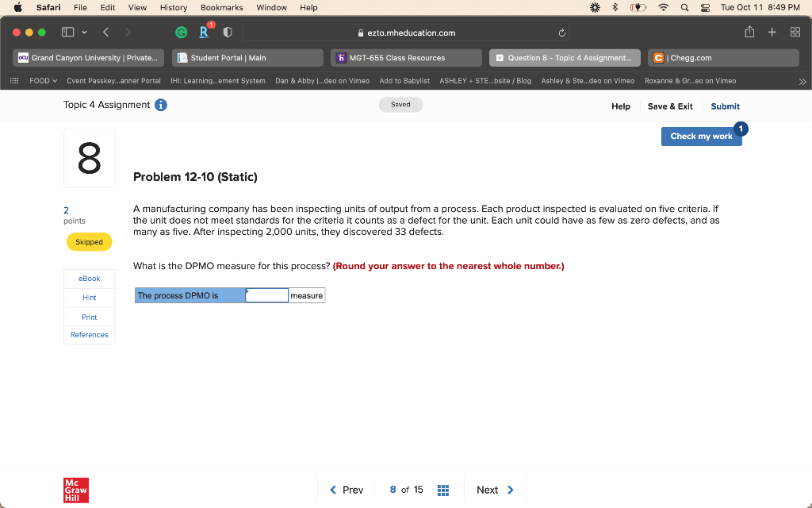The image size is (812, 508).
Task: Open the Hint link
Action: point(89,298)
